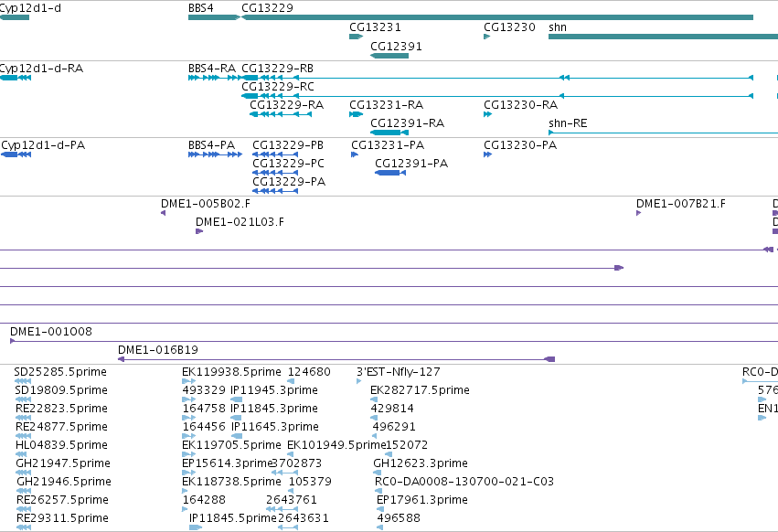
Task: Open the 3'EST-Nfly-127 feature
Action: click(358, 381)
